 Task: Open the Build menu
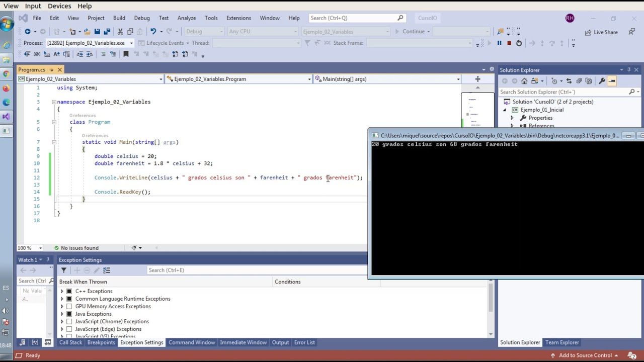[x=119, y=18]
